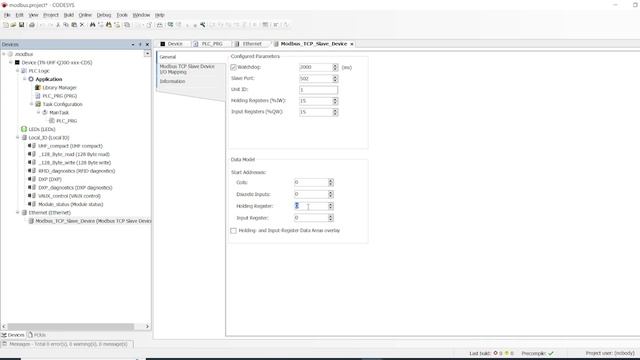Open Find with the binoculars icon

tap(93, 25)
